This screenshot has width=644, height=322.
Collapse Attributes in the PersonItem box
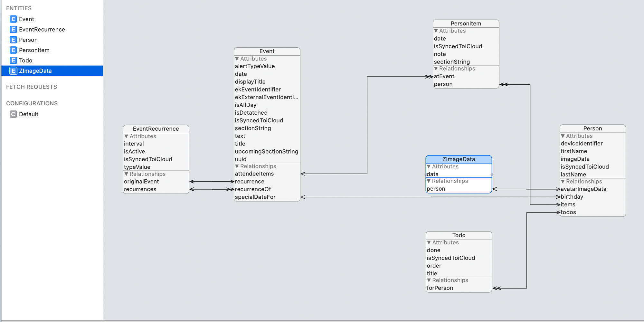436,31
